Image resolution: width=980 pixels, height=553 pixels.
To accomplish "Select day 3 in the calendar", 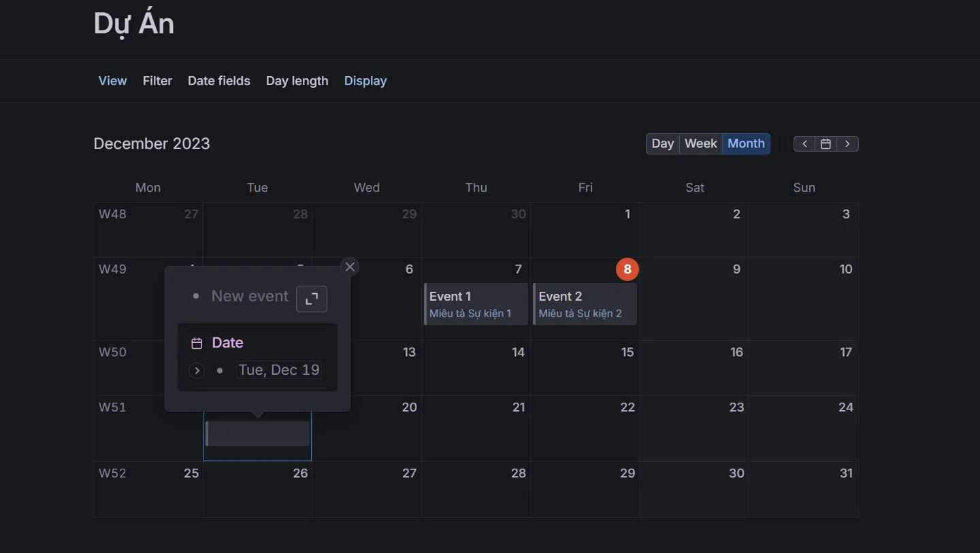I will pyautogui.click(x=846, y=214).
